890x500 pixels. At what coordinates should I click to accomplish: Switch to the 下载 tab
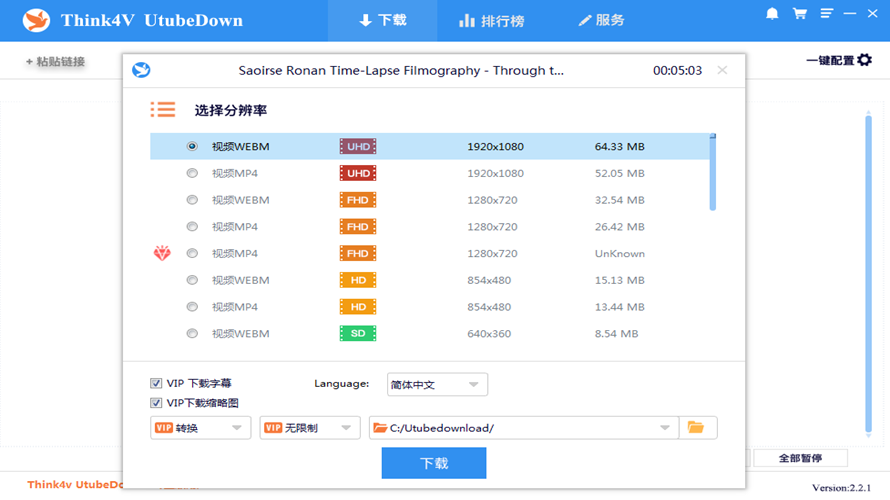[383, 20]
